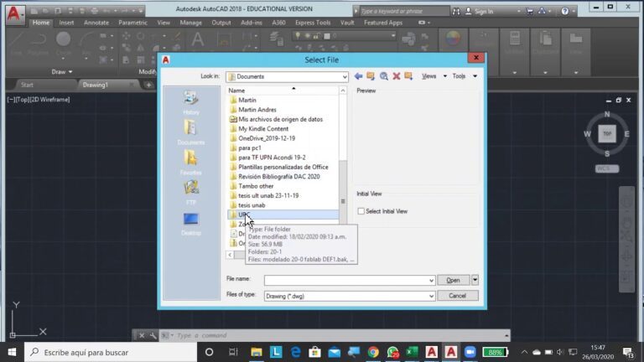Select the 'OneDrive_2019-12-19' folder

[x=267, y=138]
